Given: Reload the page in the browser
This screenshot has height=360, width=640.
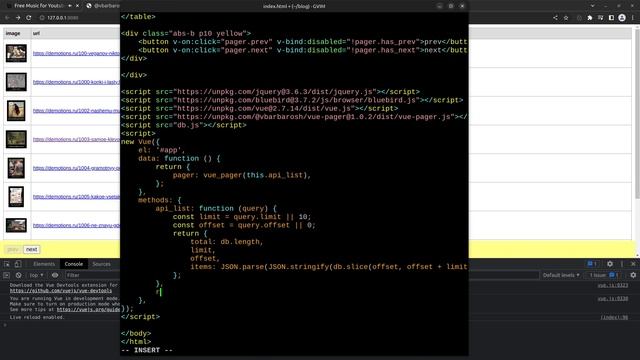Looking at the screenshot, I should tap(29, 18).
